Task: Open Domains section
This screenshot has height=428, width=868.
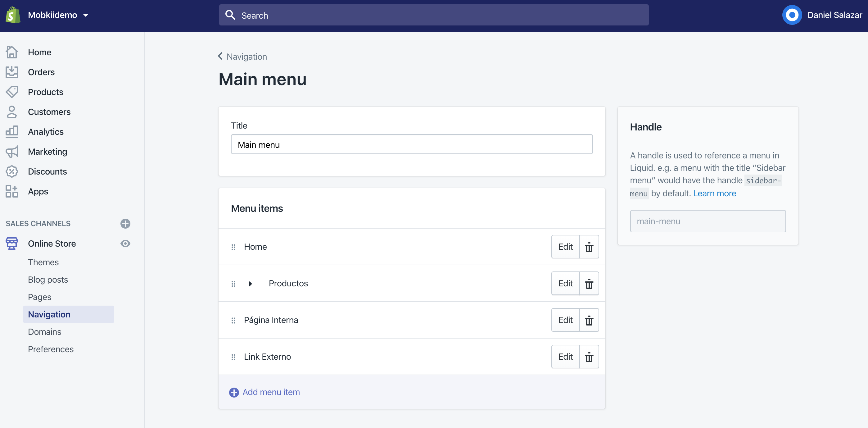Action: [x=45, y=332]
